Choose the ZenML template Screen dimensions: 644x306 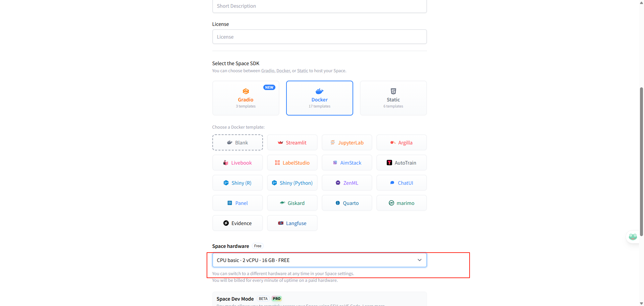tap(347, 183)
